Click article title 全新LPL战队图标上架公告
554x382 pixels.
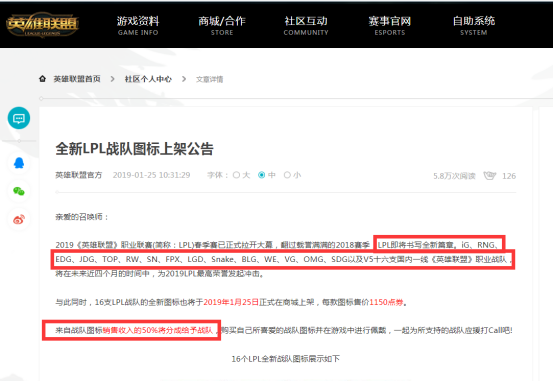(135, 149)
